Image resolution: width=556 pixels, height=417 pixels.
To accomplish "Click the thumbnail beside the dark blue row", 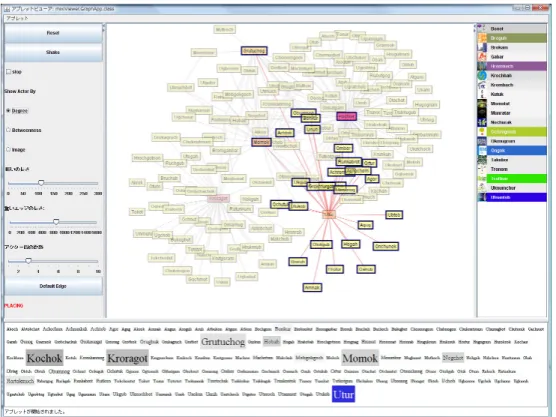I will 482,198.
